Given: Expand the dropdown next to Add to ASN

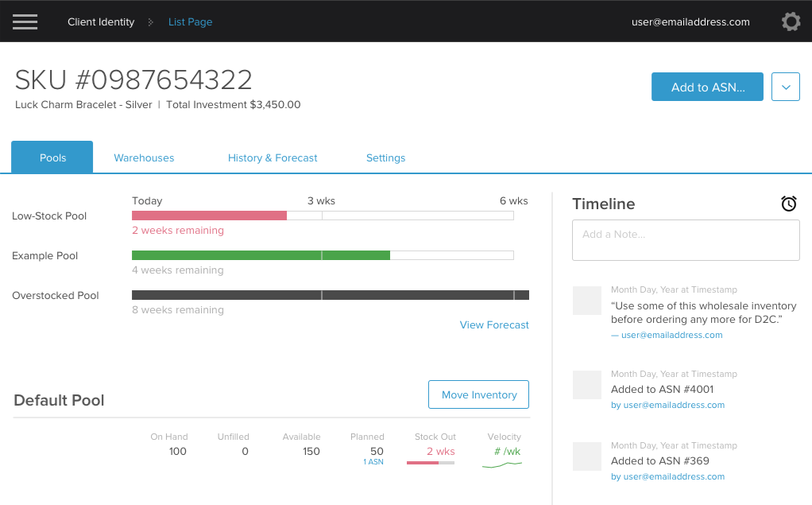Looking at the screenshot, I should coord(786,87).
